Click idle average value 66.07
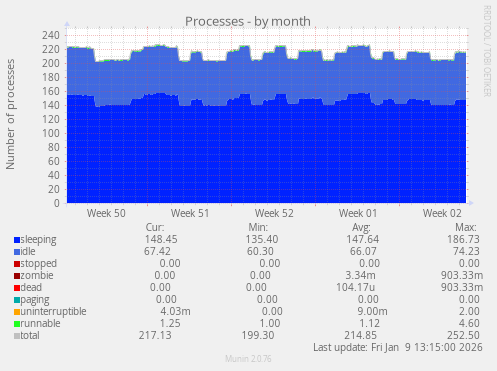 tap(363, 251)
